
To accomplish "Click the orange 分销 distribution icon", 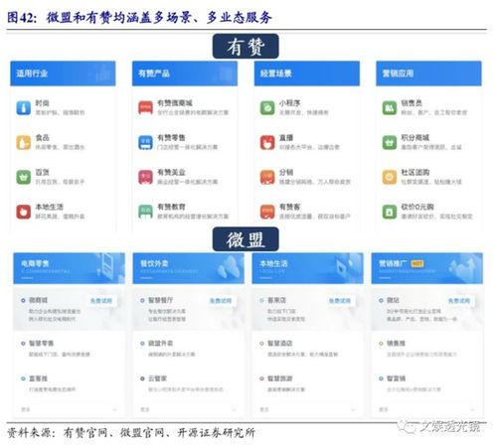I will click(267, 177).
